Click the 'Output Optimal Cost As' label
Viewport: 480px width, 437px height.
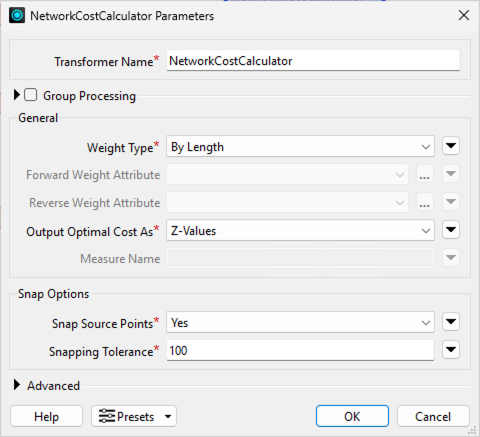click(90, 232)
